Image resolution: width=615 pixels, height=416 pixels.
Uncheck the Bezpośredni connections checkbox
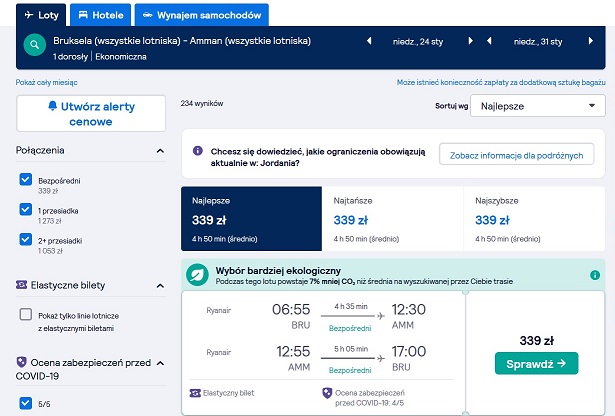click(25, 180)
